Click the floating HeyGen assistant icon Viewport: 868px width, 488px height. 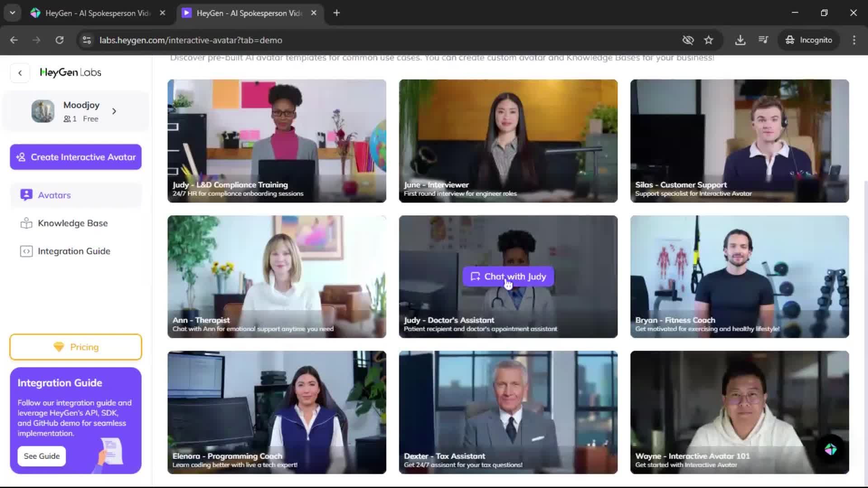(830, 449)
